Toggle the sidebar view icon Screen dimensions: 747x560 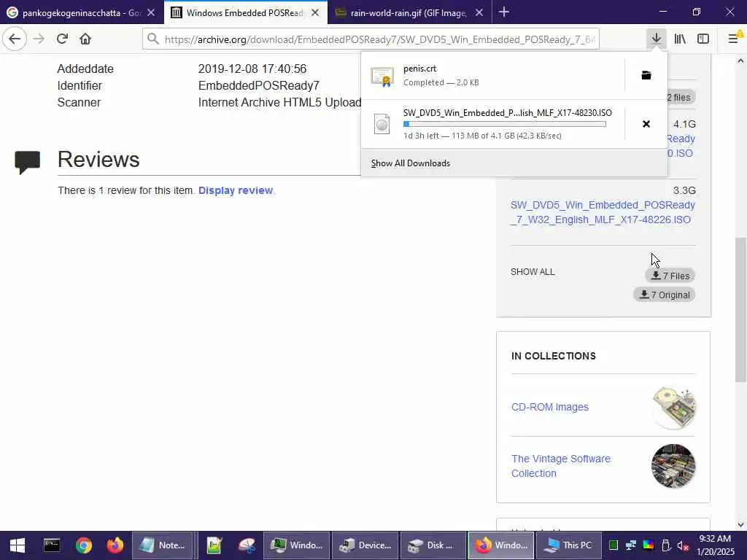pos(703,39)
